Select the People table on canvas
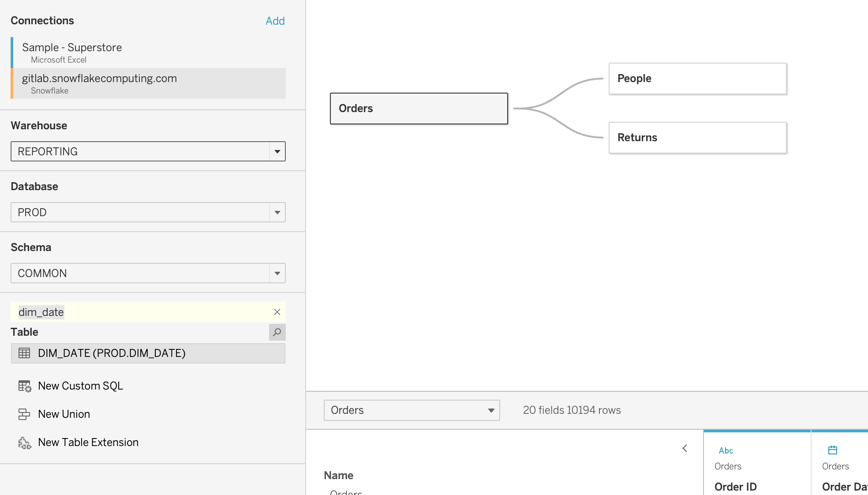The width and height of the screenshot is (868, 495). pos(698,79)
